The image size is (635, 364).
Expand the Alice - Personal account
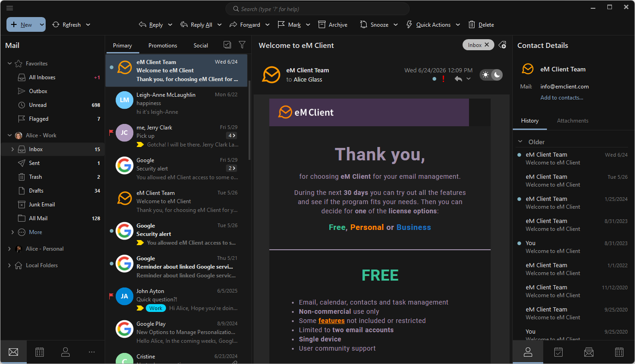click(x=10, y=249)
